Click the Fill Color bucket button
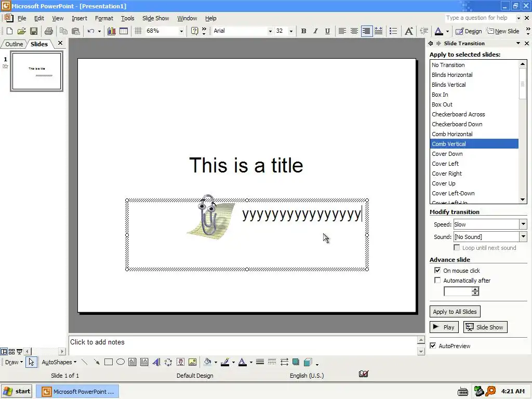This screenshot has width=532, height=399. pos(207,362)
